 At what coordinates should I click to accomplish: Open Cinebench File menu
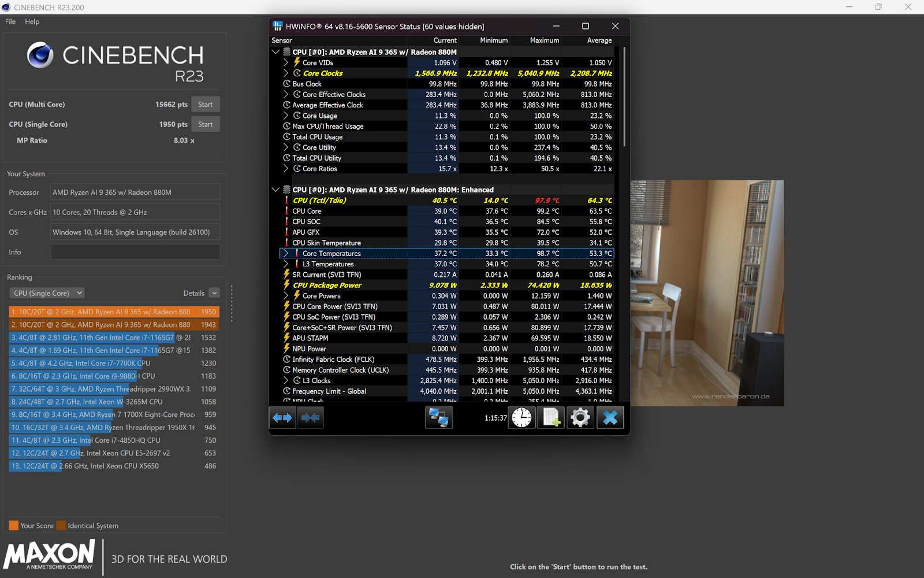pyautogui.click(x=10, y=21)
